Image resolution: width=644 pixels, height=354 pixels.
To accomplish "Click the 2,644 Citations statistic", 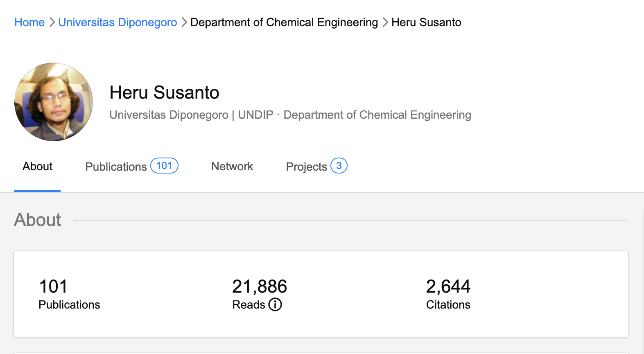I will 448,294.
